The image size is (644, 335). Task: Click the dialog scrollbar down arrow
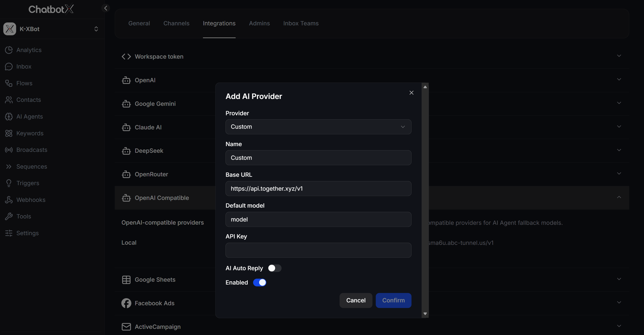425,314
